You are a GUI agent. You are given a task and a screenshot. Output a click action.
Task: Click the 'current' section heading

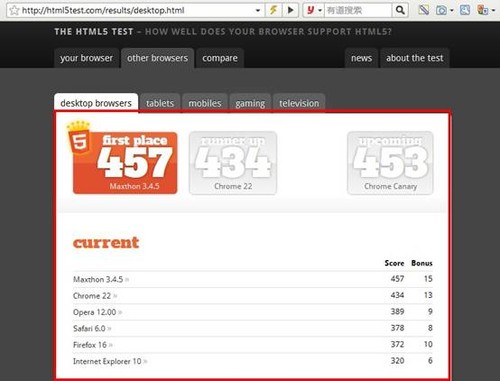coord(106,243)
